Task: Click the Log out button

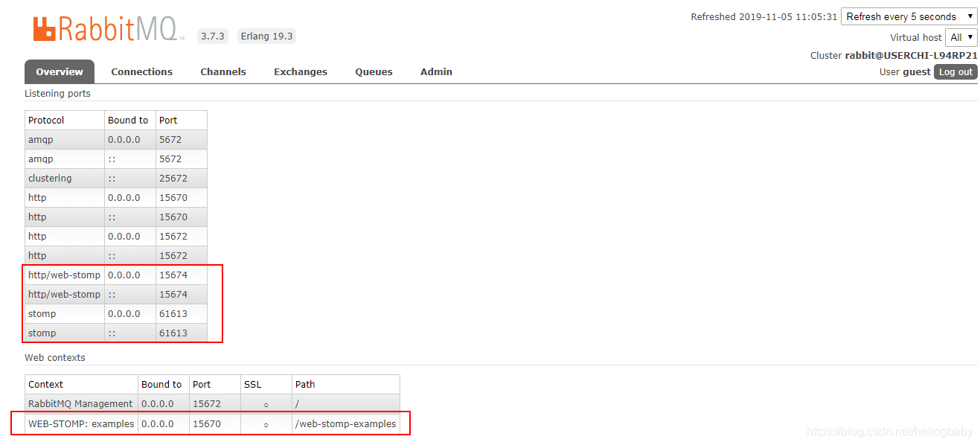Action: [x=955, y=71]
